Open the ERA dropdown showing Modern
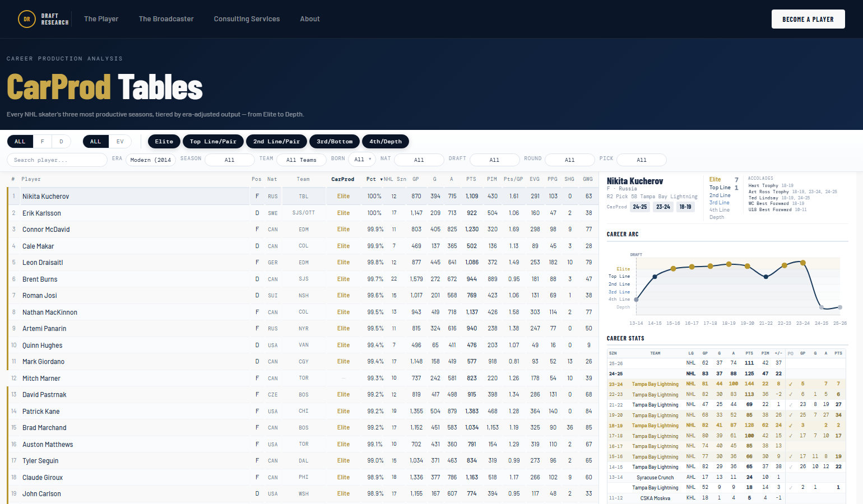Viewport: 863px width, 504px height. click(151, 160)
